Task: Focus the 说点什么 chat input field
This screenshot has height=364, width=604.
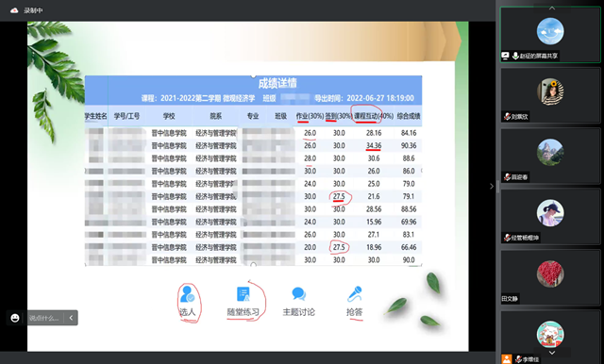Action: [44, 318]
